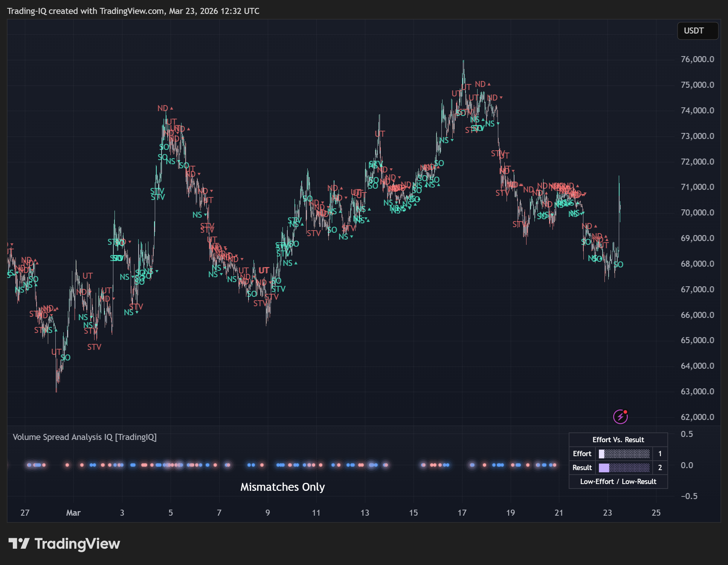Viewport: 728px width, 565px height.
Task: Click the TradingView logo at the bottom
Action: 64,544
